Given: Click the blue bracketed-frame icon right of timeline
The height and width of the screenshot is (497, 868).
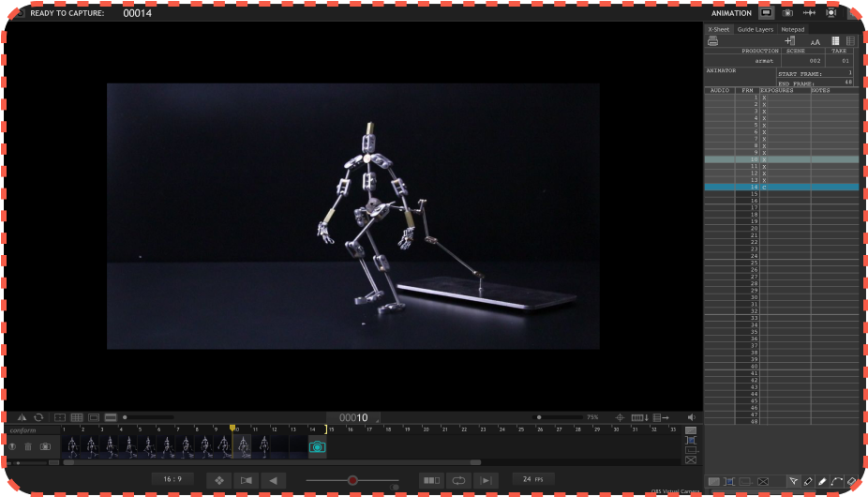Looking at the screenshot, I should point(691,440).
